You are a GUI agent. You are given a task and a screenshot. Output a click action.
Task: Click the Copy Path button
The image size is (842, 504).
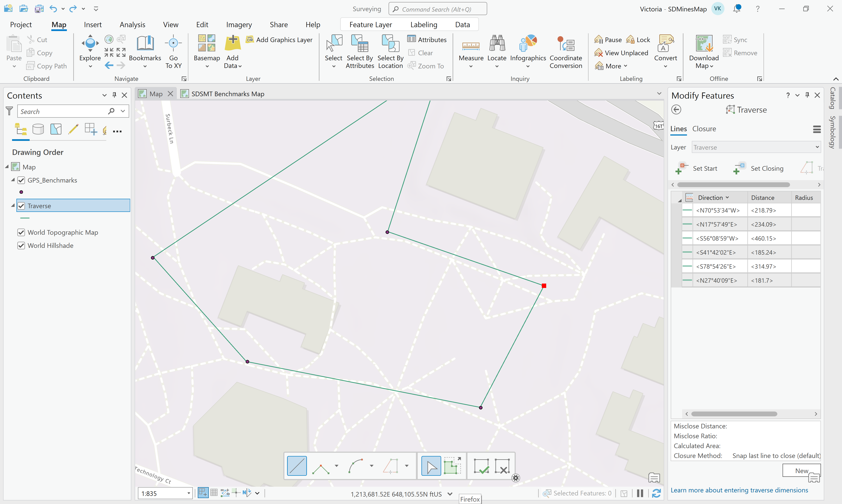point(46,66)
